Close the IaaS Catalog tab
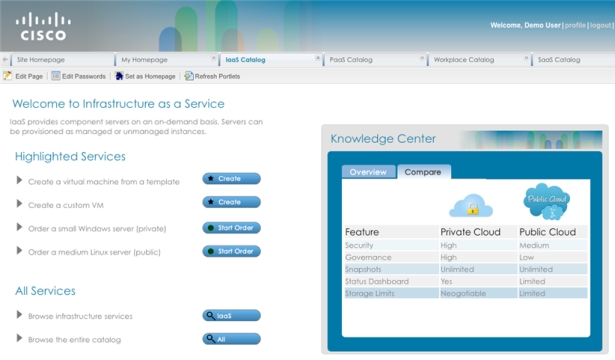 [317, 58]
